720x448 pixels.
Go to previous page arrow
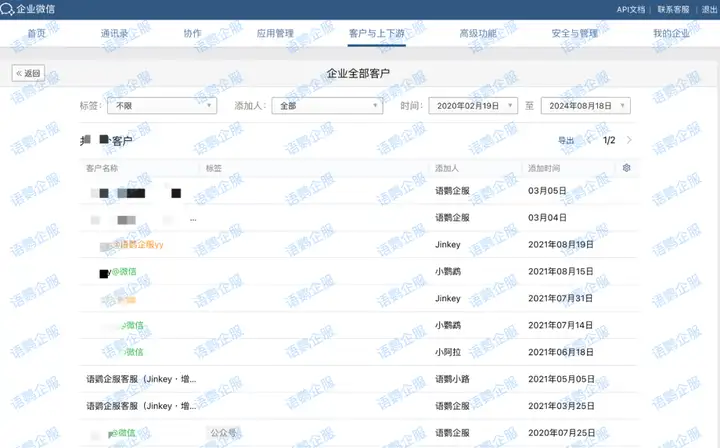591,141
